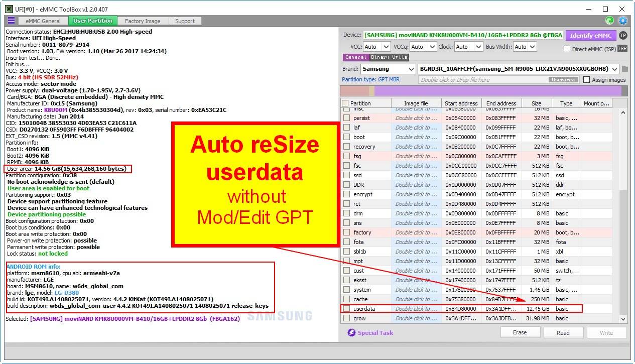Click the gray end segment of partition map
Screen dimensions: 635x364
624,91
